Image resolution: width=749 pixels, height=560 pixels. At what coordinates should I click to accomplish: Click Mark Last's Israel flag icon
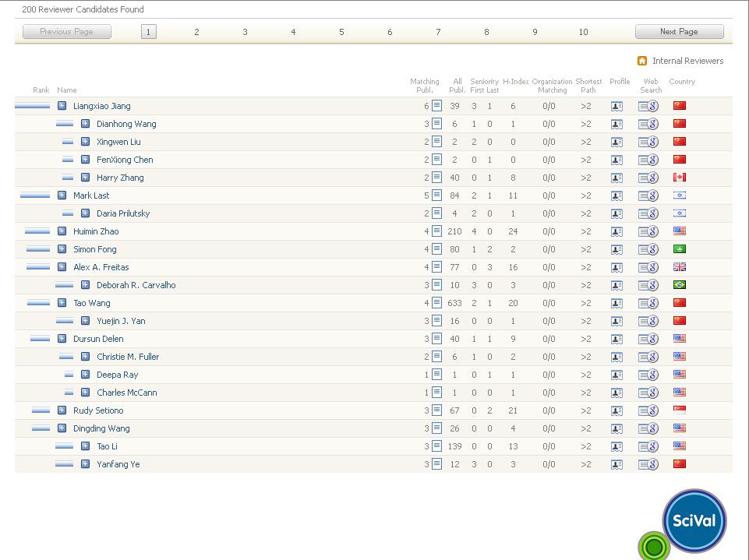[x=680, y=195]
